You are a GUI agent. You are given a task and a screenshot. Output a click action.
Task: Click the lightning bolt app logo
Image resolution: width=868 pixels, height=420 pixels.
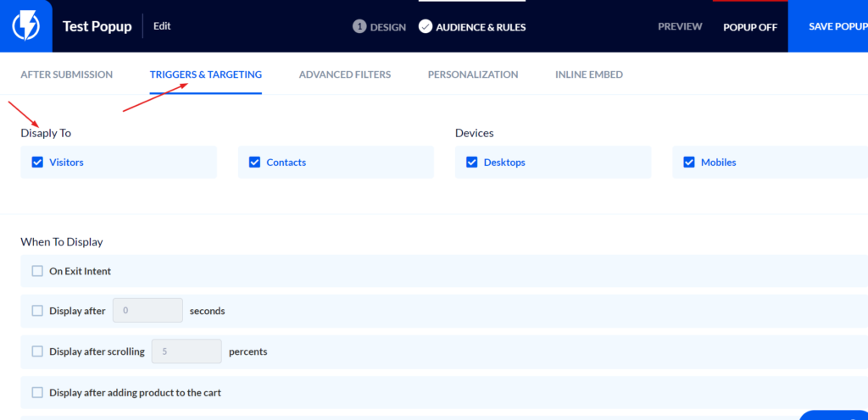coord(26,26)
